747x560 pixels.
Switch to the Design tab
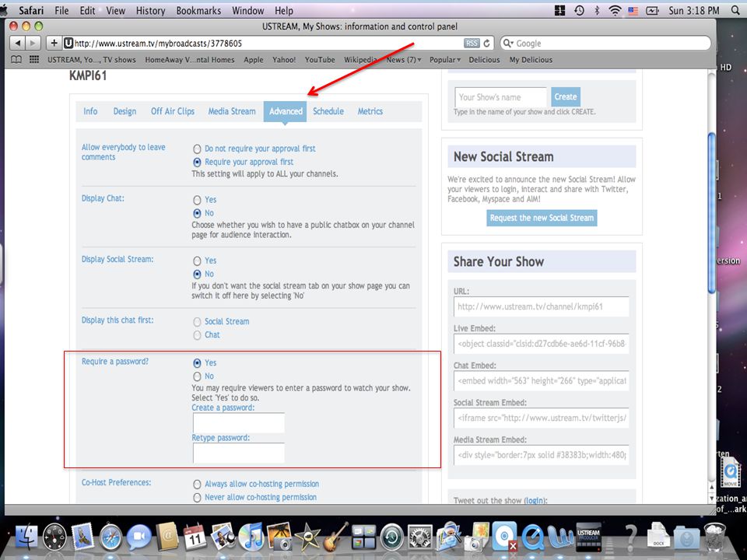124,111
